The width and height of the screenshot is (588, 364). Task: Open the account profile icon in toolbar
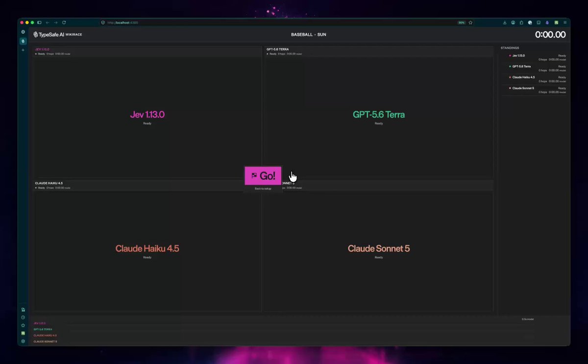(x=513, y=23)
